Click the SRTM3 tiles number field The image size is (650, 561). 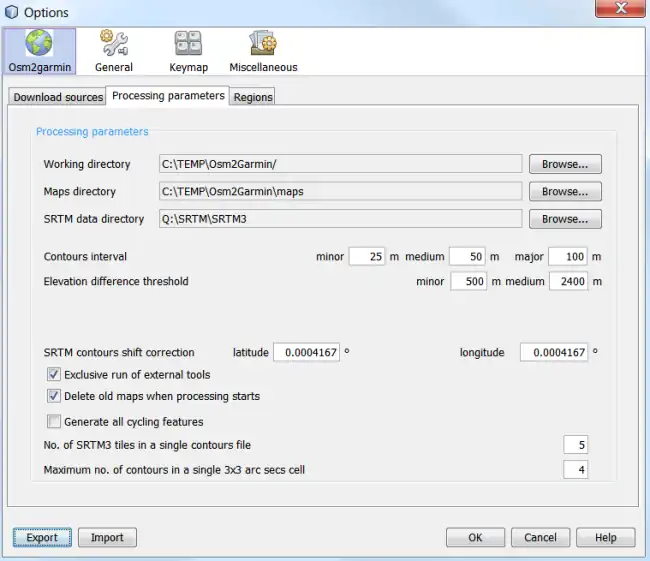click(575, 445)
